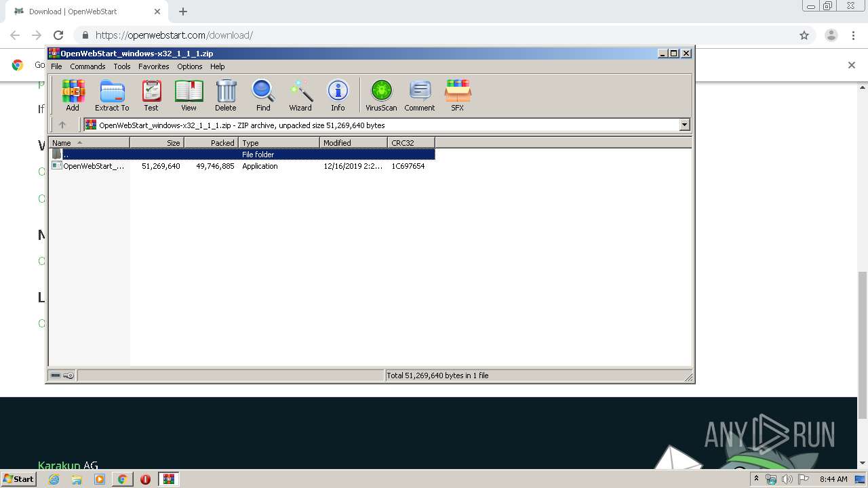
Task: Sort by the Size column header
Action: coord(157,142)
